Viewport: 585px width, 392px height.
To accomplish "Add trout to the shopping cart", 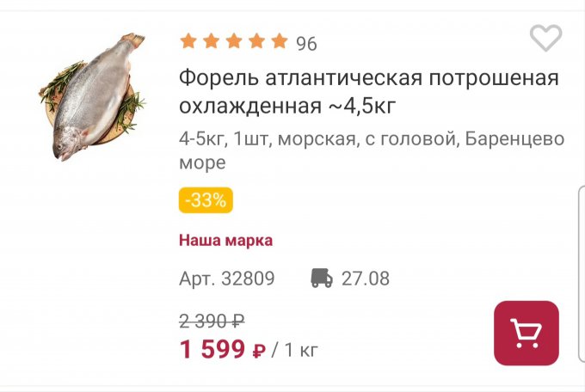I will point(526,333).
